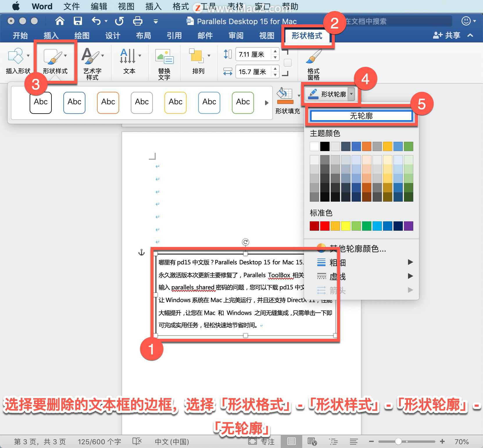The image size is (483, 448).
Task: Redo with the circular arrow icon
Action: 119,21
